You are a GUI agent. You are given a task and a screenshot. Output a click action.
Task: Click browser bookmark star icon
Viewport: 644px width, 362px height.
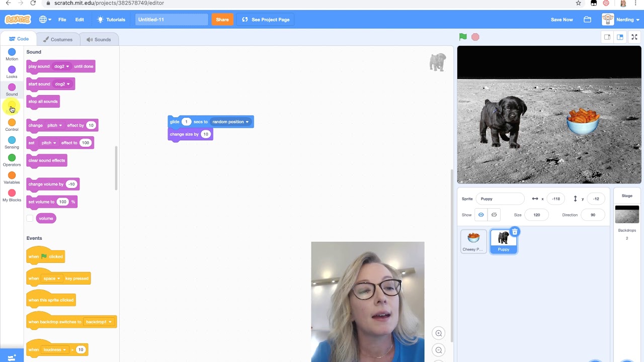coord(579,3)
